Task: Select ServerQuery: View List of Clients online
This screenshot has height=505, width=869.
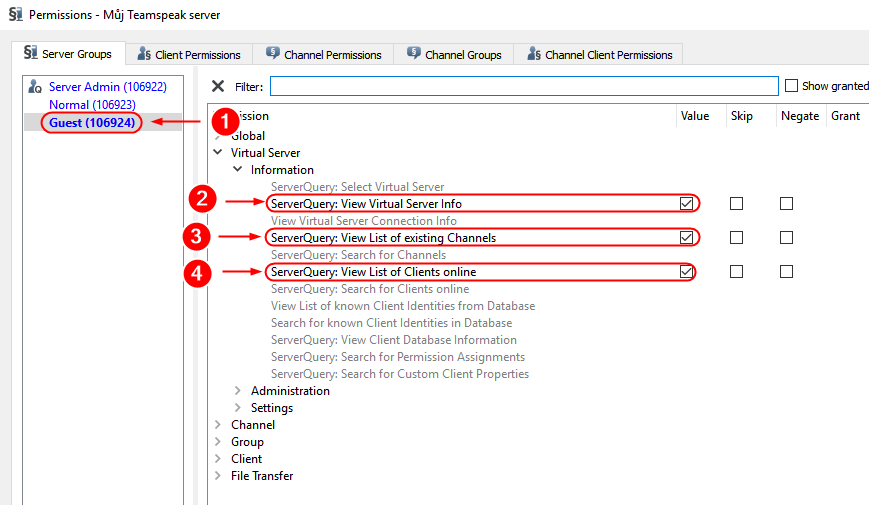Action: pos(373,272)
